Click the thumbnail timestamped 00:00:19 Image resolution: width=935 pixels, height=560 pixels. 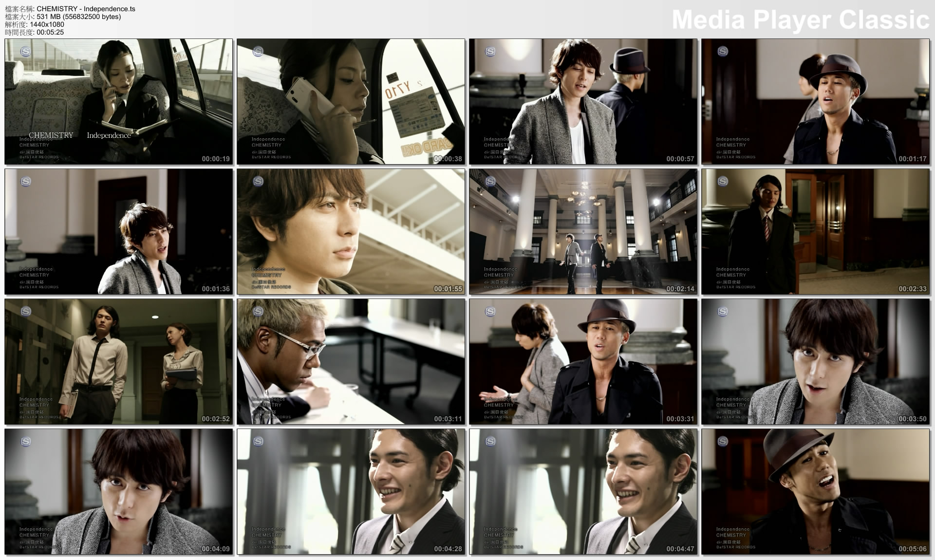[118, 101]
